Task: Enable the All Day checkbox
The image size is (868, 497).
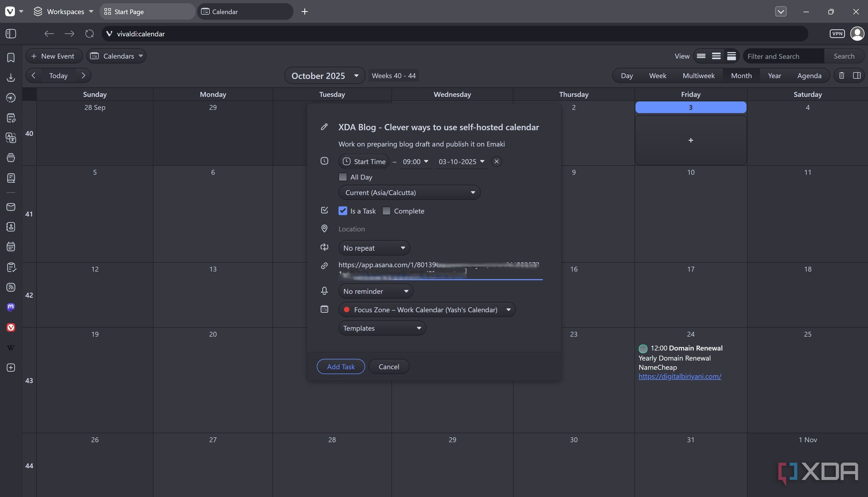Action: [x=343, y=177]
